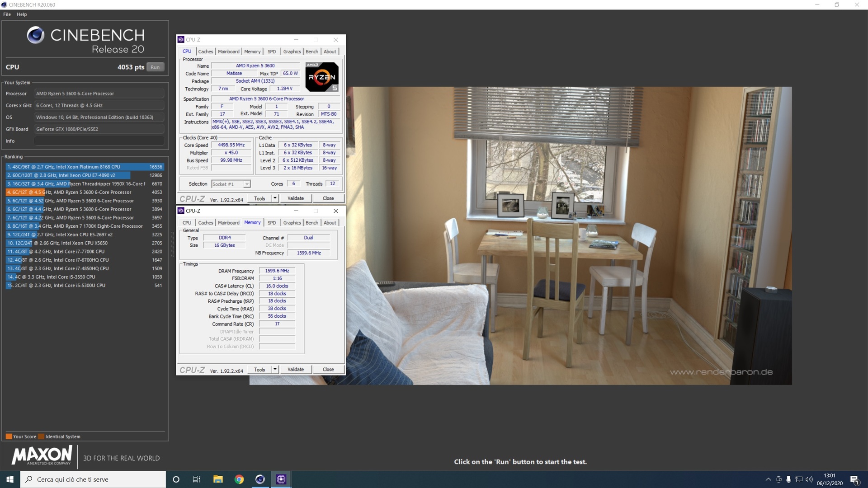Click Close button in lower CPU-Z
The height and width of the screenshot is (488, 868).
coord(328,370)
